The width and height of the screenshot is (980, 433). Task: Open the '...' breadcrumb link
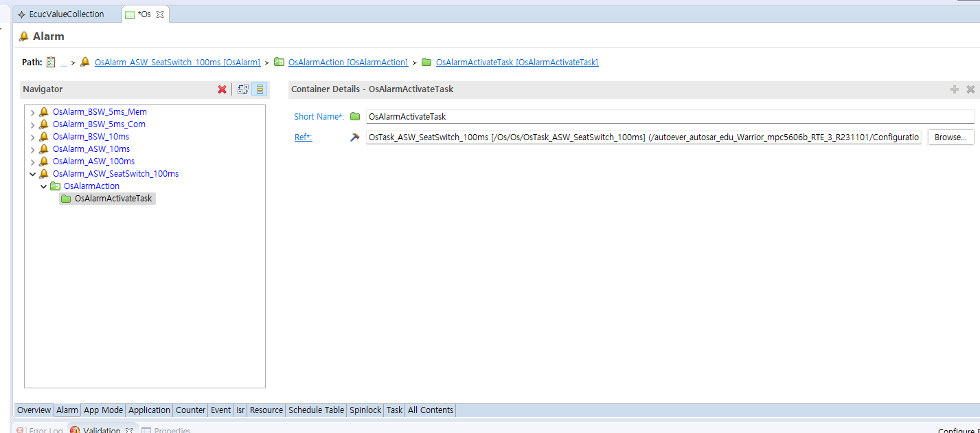[64, 63]
